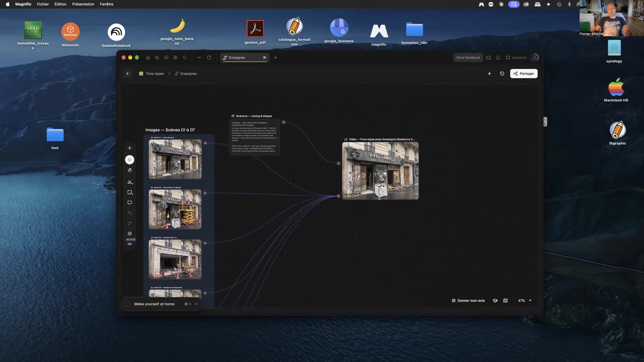The height and width of the screenshot is (362, 644).
Task: Click the Partager share button
Action: point(524,74)
